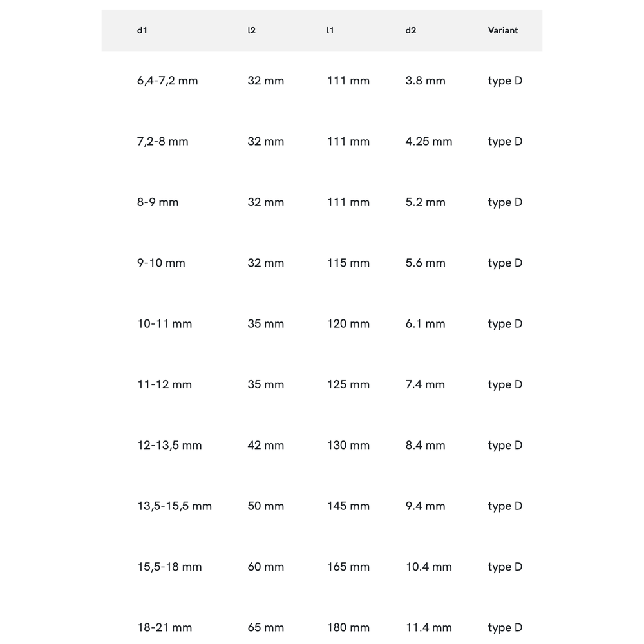The width and height of the screenshot is (644, 644).
Task: Click the 15,5-18 mm d1 cell
Action: click(169, 567)
